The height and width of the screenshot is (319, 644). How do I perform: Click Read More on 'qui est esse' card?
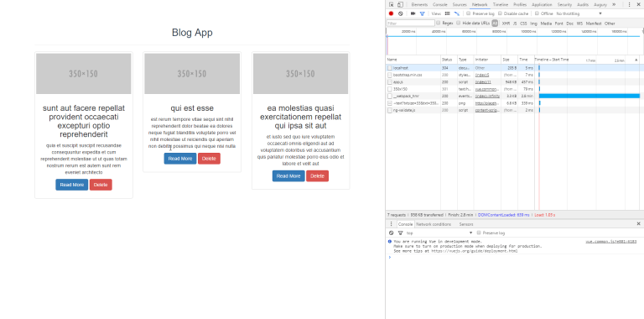(x=180, y=159)
